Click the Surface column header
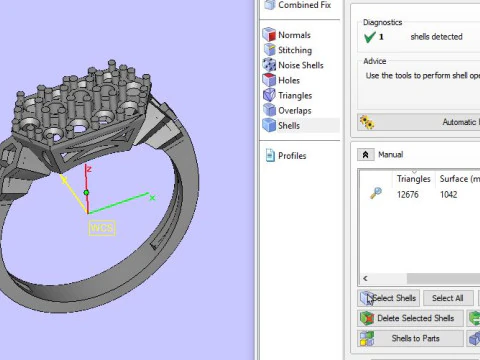 (459, 179)
